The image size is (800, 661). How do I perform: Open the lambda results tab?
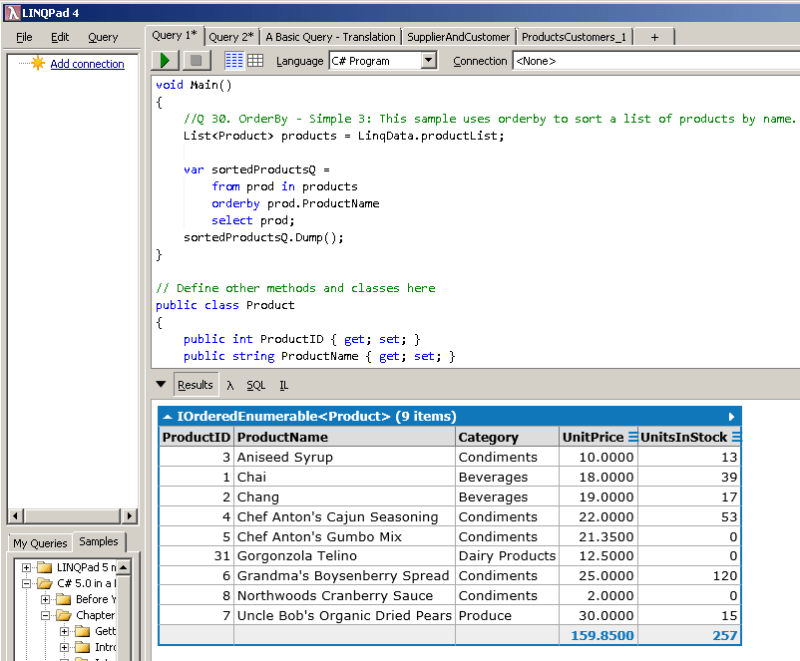click(x=230, y=386)
